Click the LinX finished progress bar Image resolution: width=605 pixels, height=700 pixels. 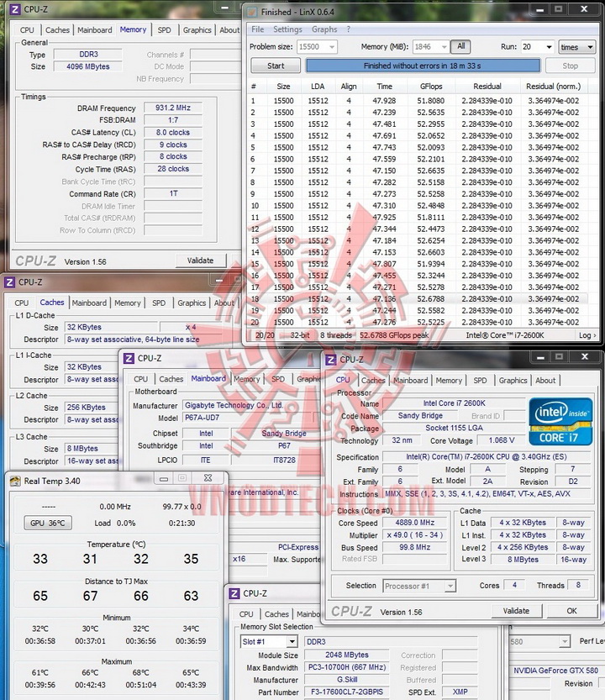(x=423, y=66)
